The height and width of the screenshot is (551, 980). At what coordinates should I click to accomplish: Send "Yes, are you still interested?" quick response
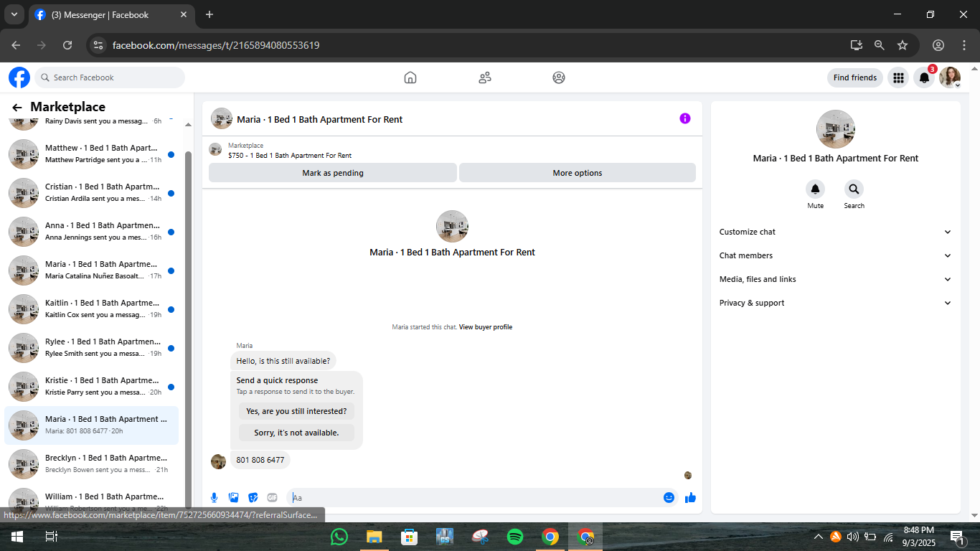pos(296,411)
